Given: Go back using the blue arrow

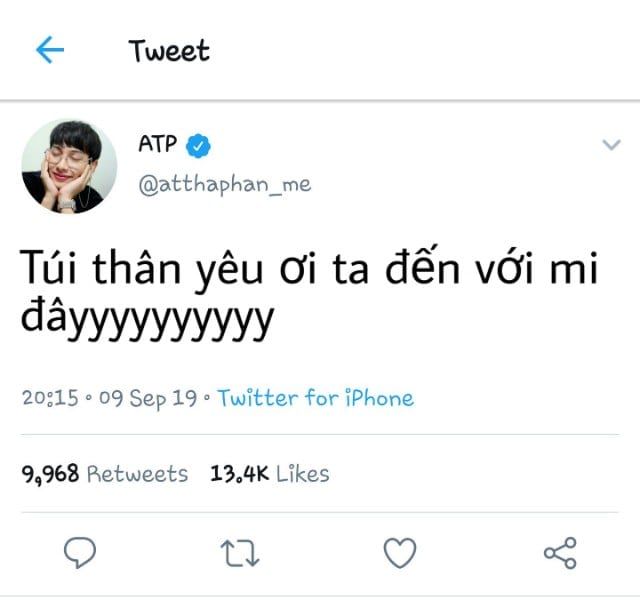Looking at the screenshot, I should click(x=50, y=50).
